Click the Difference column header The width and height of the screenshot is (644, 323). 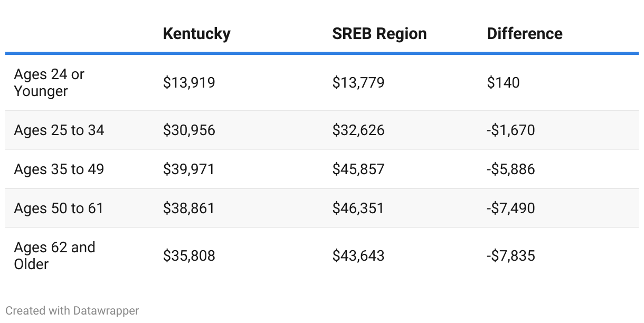pos(524,34)
